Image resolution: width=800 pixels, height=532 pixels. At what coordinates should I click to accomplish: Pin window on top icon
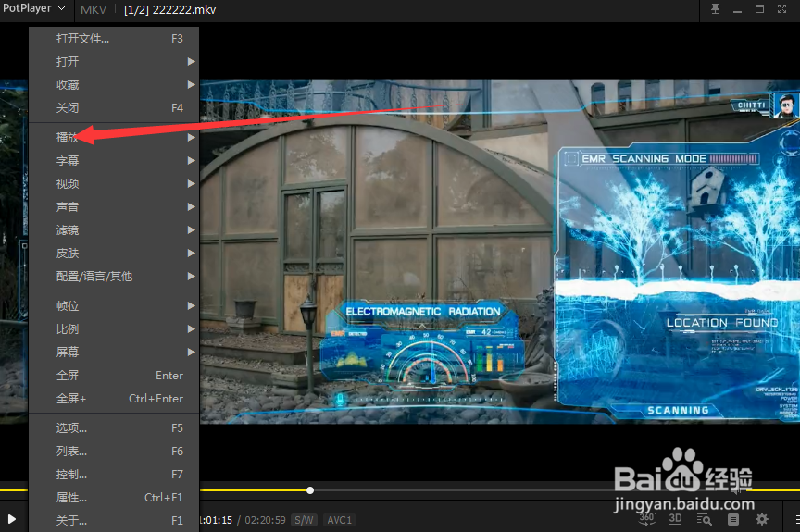(715, 8)
